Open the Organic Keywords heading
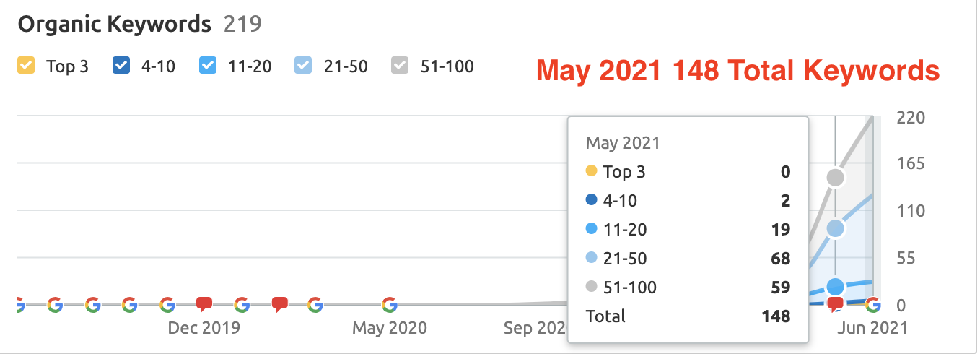This screenshot has height=354, width=980. pyautogui.click(x=114, y=25)
